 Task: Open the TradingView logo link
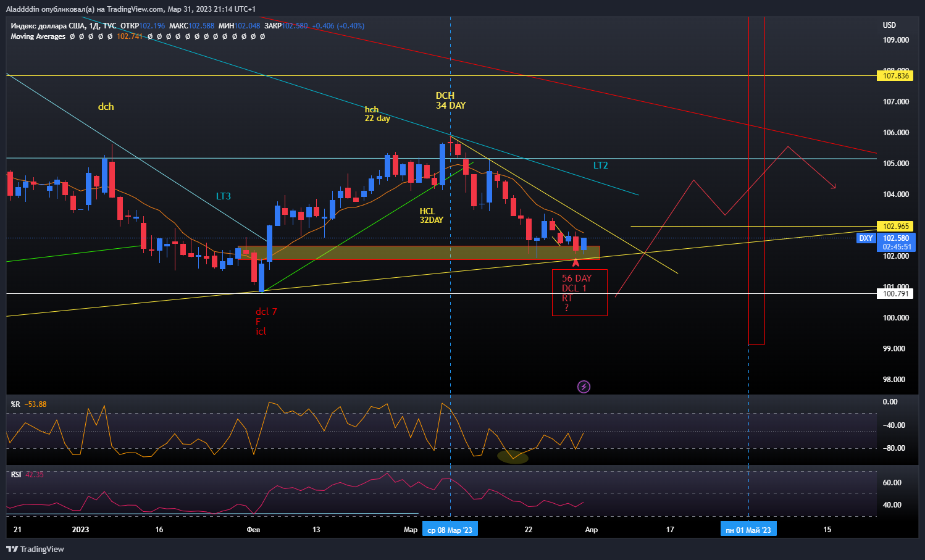pyautogui.click(x=35, y=549)
